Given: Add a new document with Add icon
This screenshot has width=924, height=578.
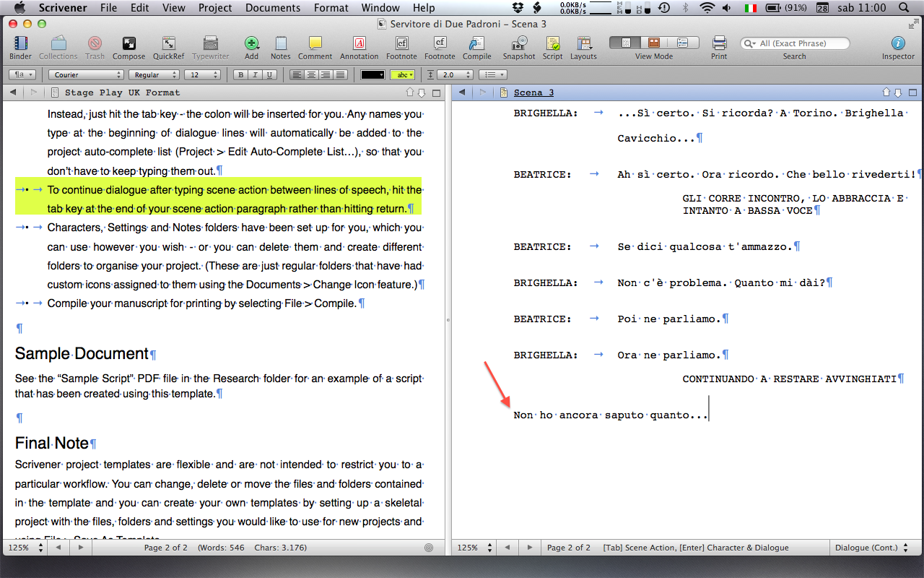Looking at the screenshot, I should 251,43.
